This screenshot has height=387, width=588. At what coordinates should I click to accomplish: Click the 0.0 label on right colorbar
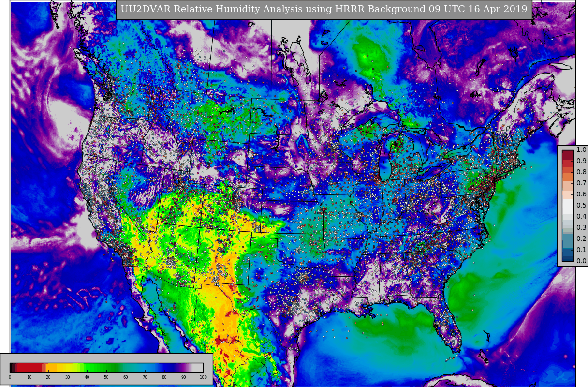coord(581,261)
